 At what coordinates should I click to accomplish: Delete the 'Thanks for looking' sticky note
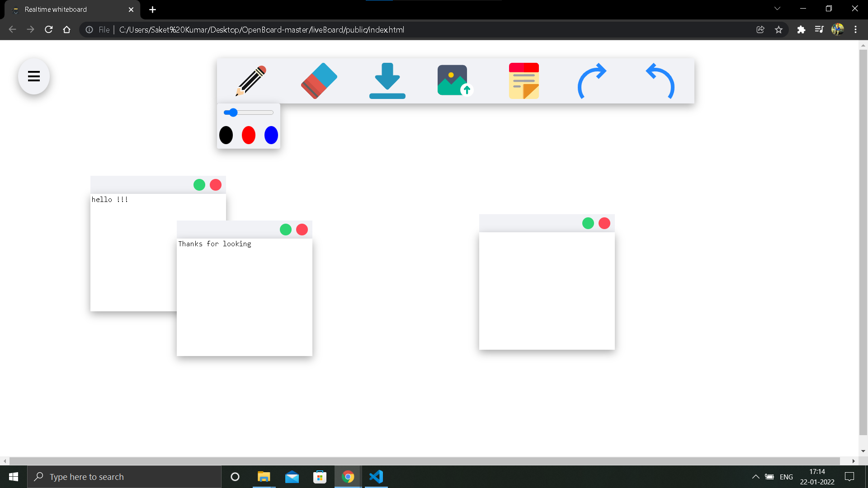pos(302,229)
